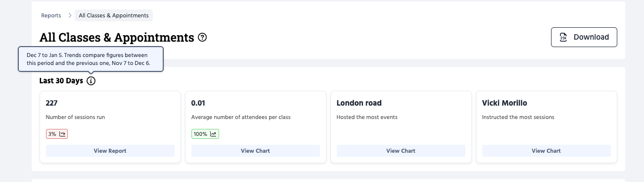Click the breadcrumb chevron separator after Reports

click(70, 15)
